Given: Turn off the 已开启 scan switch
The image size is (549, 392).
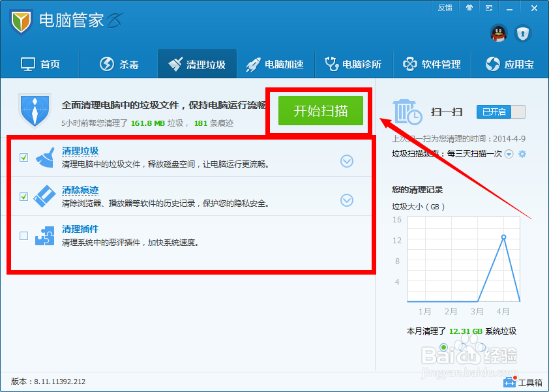Looking at the screenshot, I should click(501, 112).
